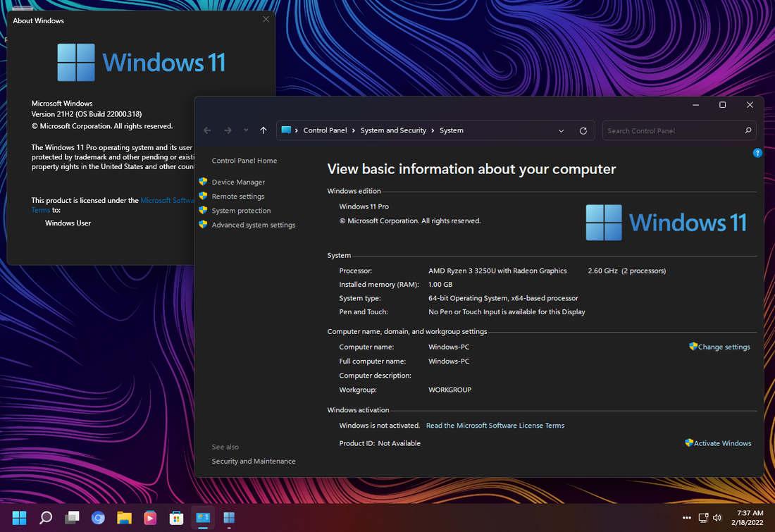Click the WORKGROUP value
The image size is (775, 532).
(x=449, y=390)
